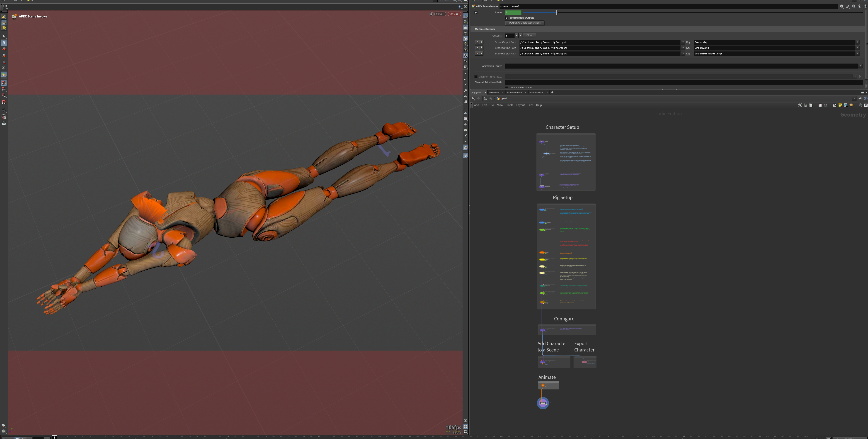Image resolution: width=868 pixels, height=439 pixels.
Task: Open the cam1 camera dropdown
Action: tap(454, 14)
